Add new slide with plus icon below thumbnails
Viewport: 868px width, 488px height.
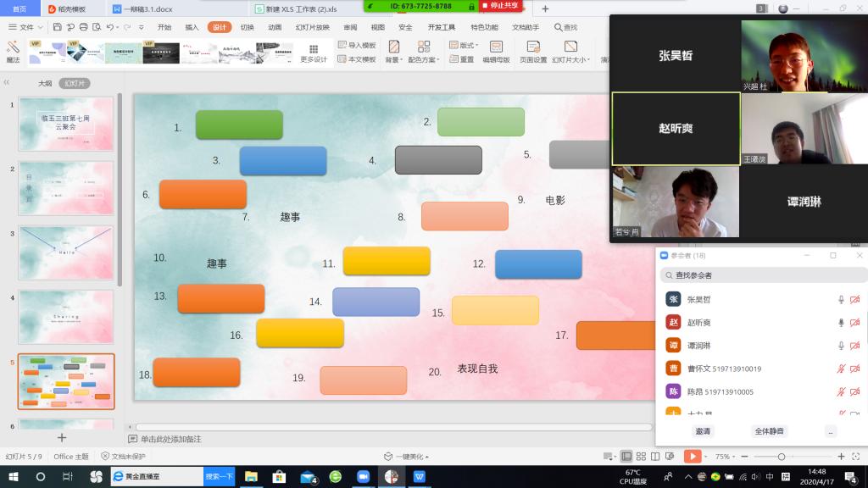tap(62, 438)
